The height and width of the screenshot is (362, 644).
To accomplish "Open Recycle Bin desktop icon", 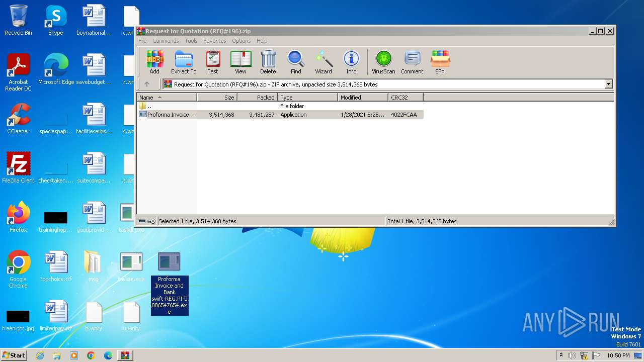I will tap(18, 20).
